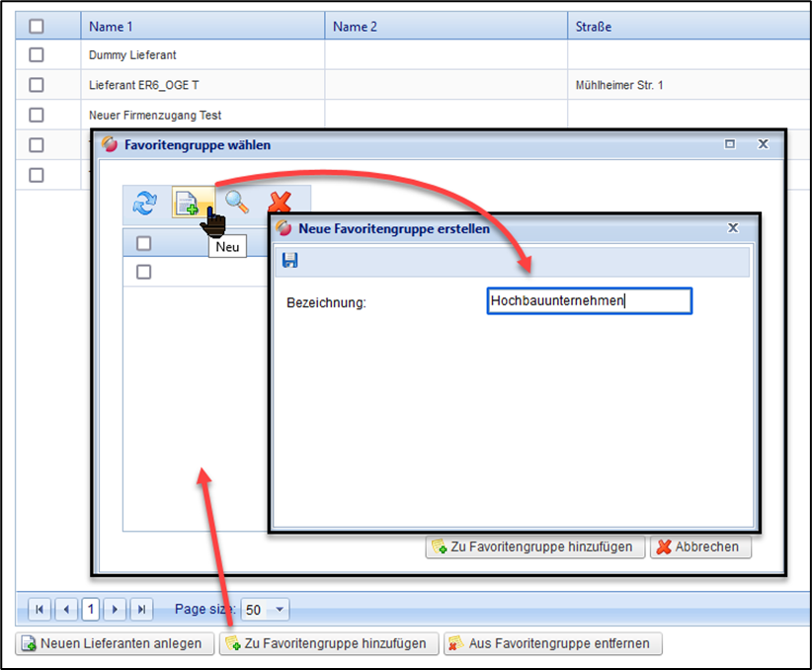The height and width of the screenshot is (670, 812).
Task: Click the refresh icon in Favoritengruppe toolbar
Action: pos(145,204)
